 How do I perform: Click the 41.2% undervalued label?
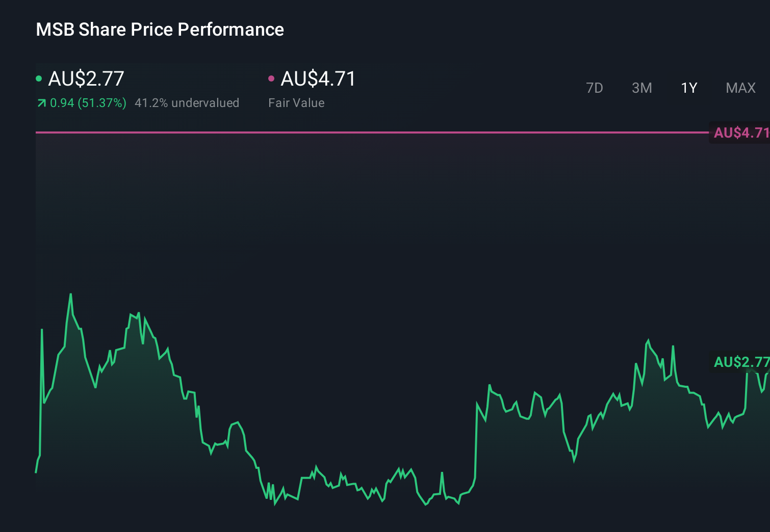pos(187,103)
